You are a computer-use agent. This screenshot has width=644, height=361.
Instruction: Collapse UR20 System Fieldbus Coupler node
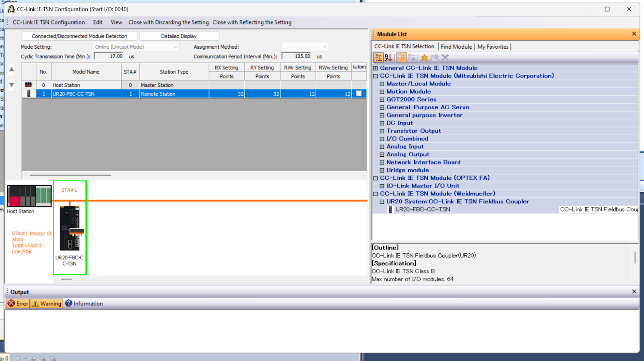(x=382, y=201)
